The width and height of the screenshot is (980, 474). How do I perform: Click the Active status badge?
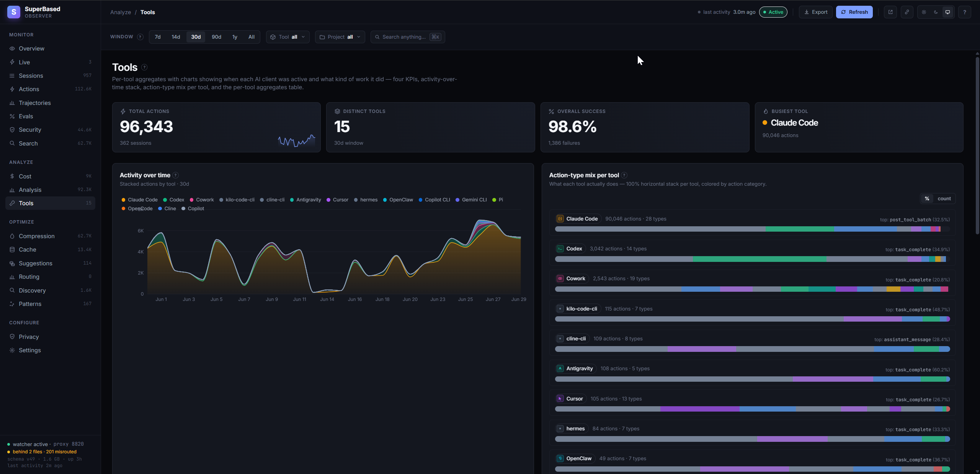[x=773, y=12]
